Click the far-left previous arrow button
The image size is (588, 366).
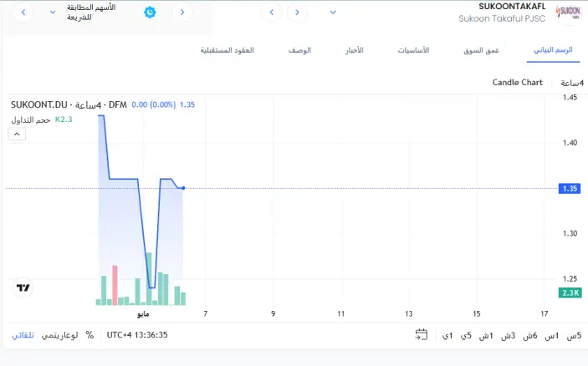pyautogui.click(x=23, y=13)
